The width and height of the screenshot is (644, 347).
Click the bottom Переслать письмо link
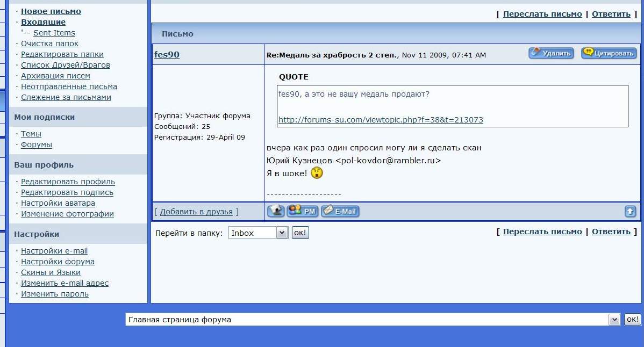point(542,232)
